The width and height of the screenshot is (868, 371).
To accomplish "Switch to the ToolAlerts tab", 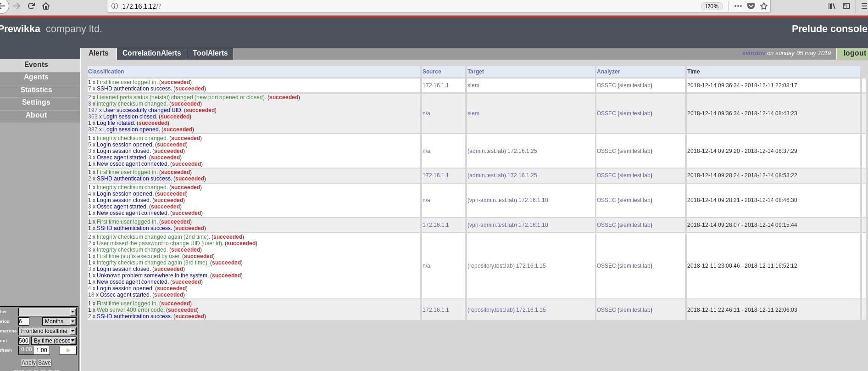I will click(210, 53).
